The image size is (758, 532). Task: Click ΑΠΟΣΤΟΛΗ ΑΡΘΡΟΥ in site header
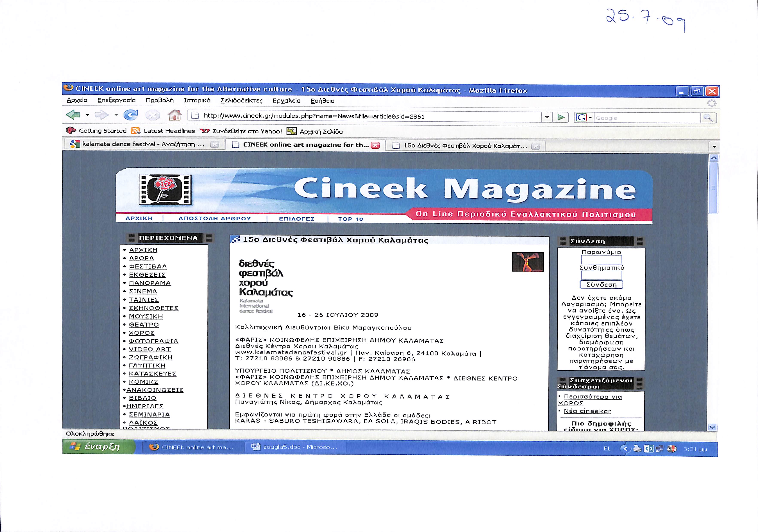point(215,219)
